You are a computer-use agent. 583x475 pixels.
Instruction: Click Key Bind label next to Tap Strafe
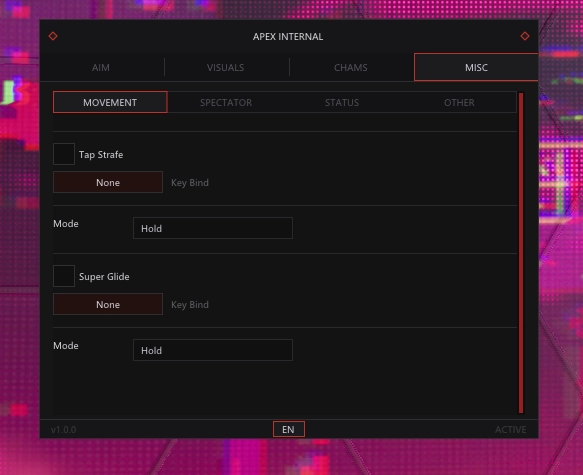coord(190,183)
